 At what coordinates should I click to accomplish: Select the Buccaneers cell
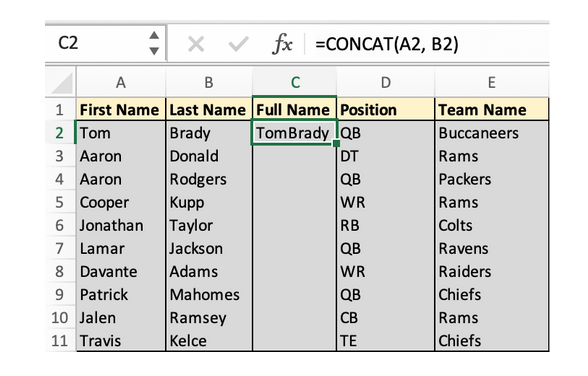click(492, 133)
